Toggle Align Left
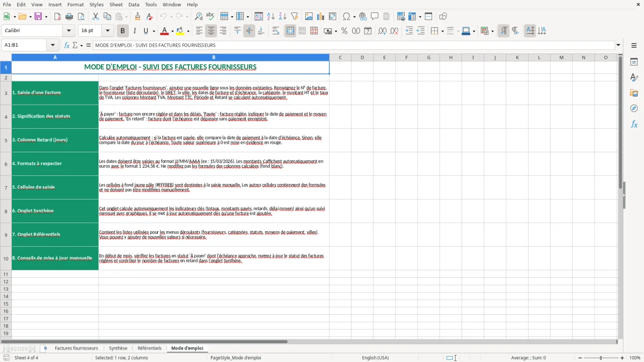The image size is (644, 362). [200, 31]
